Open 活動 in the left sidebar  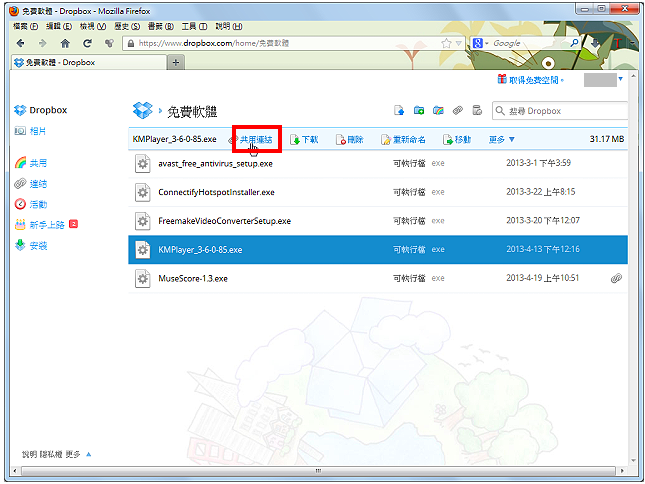tap(38, 204)
